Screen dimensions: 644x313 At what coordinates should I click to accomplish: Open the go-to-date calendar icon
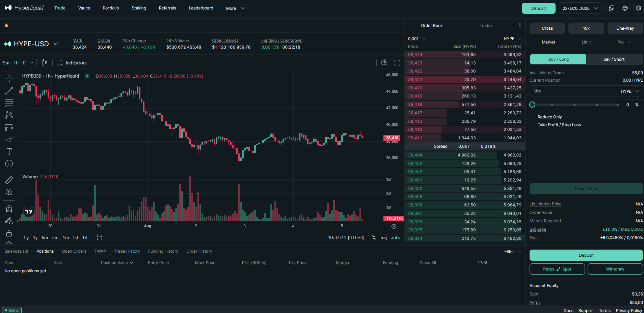(99, 237)
